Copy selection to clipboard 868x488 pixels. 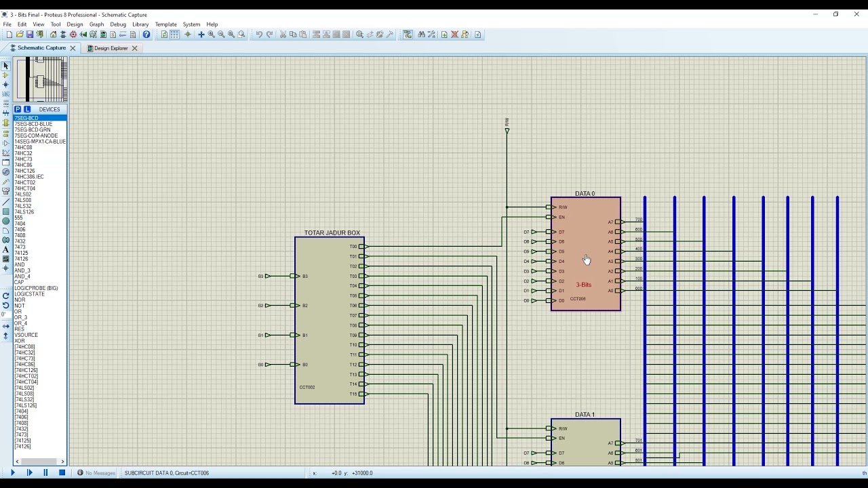293,35
